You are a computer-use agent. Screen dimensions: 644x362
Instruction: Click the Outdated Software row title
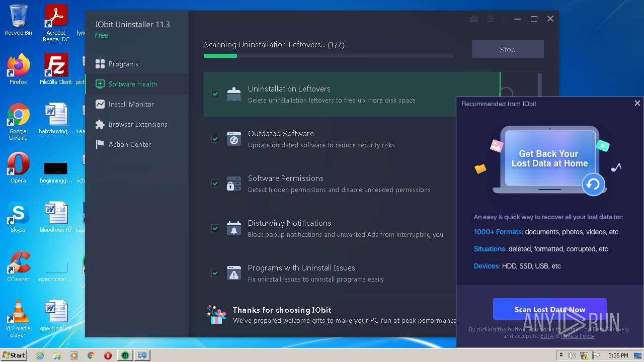pos(281,133)
